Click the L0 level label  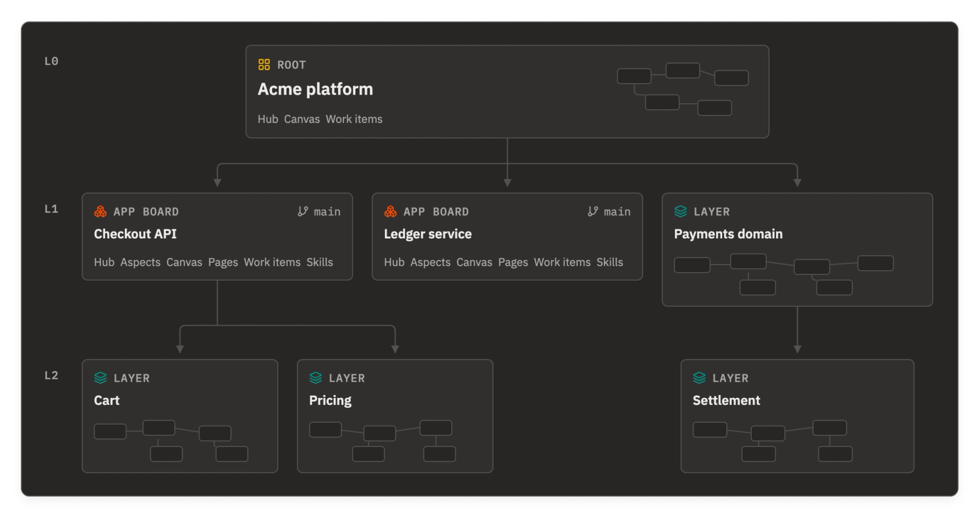click(x=51, y=61)
